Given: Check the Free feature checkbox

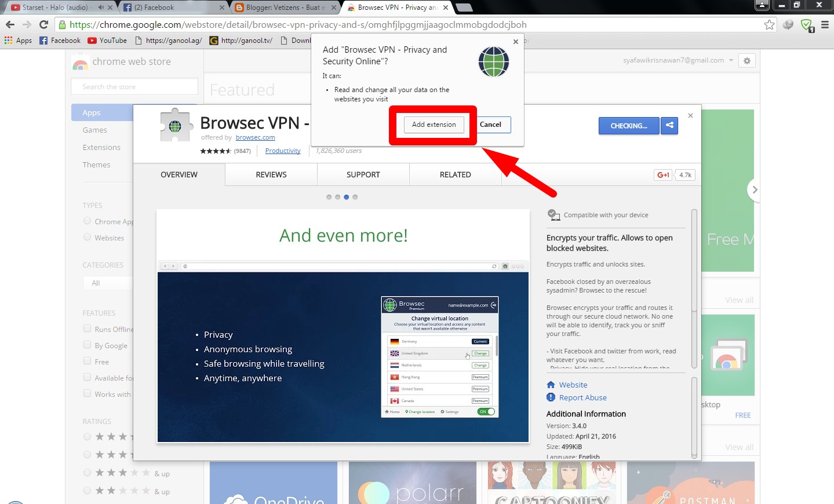Looking at the screenshot, I should click(87, 361).
